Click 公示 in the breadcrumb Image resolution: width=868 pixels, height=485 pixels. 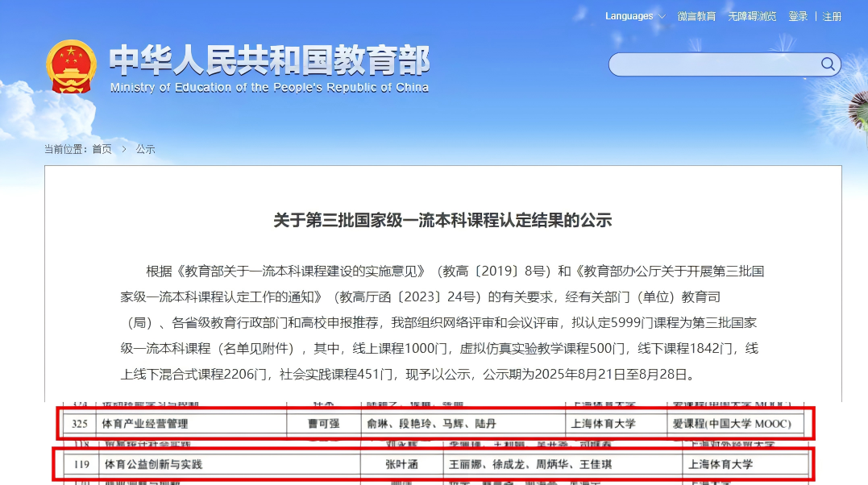[x=146, y=149]
